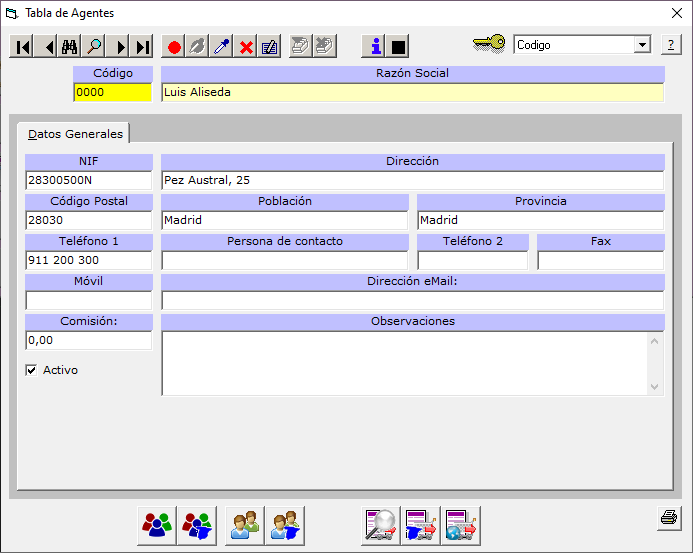Focus the Comisión input field
This screenshot has width=693, height=553.
pos(89,341)
